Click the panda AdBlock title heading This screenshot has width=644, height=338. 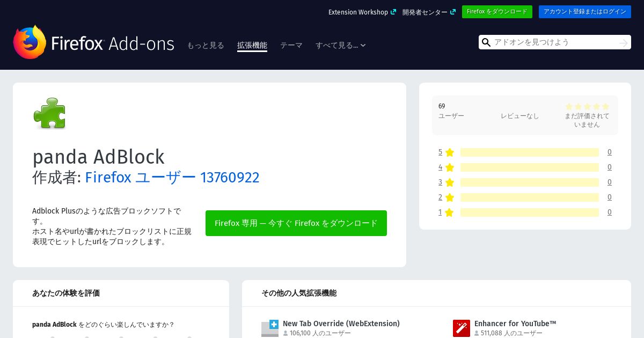click(98, 157)
